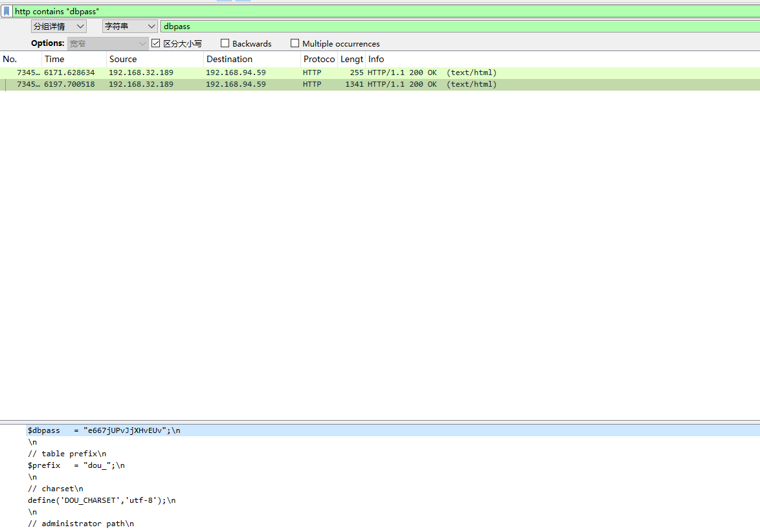Viewport: 760px width, 532px height.
Task: Click the display filter field with http contains
Action: coord(382,12)
